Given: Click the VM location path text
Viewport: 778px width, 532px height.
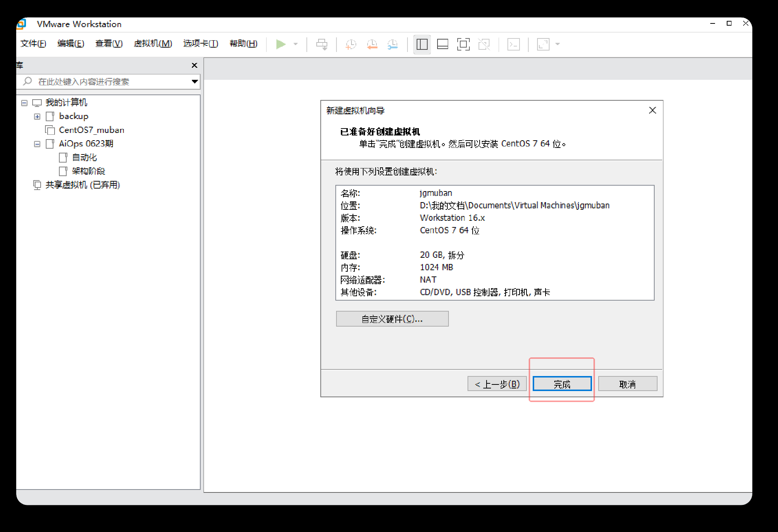Looking at the screenshot, I should pyautogui.click(x=514, y=205).
